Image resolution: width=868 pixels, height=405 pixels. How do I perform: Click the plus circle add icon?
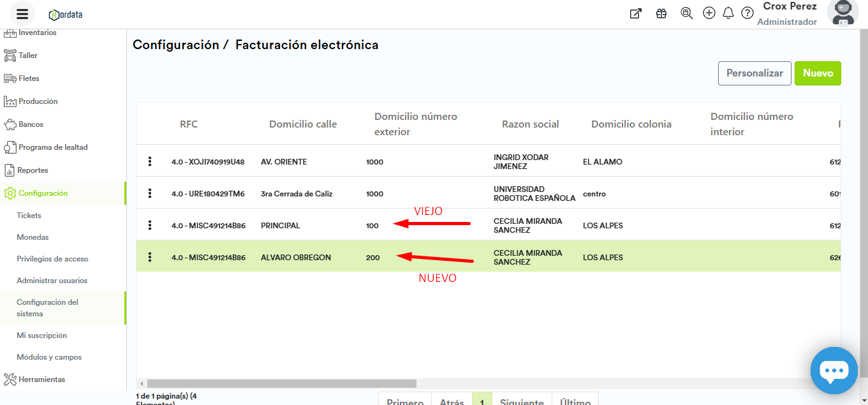tap(709, 13)
